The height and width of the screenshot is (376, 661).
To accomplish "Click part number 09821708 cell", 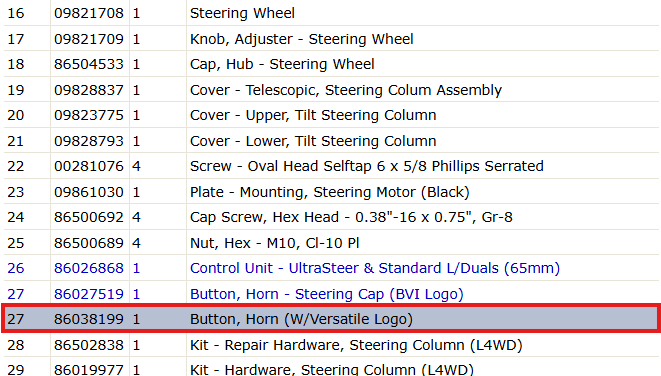I will pyautogui.click(x=89, y=13).
